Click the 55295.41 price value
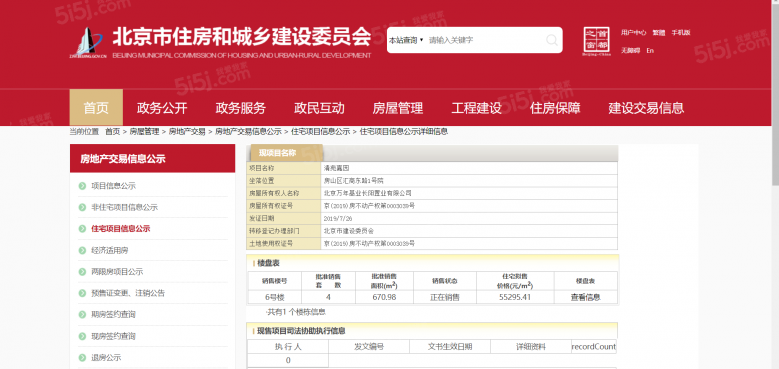779x369 pixels. click(515, 297)
